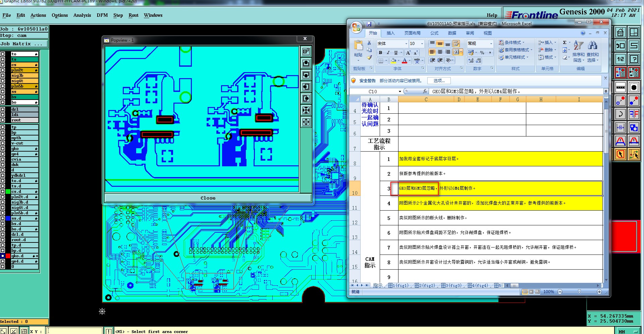
Task: Click the Excel find and select binoculars
Action: point(593,45)
